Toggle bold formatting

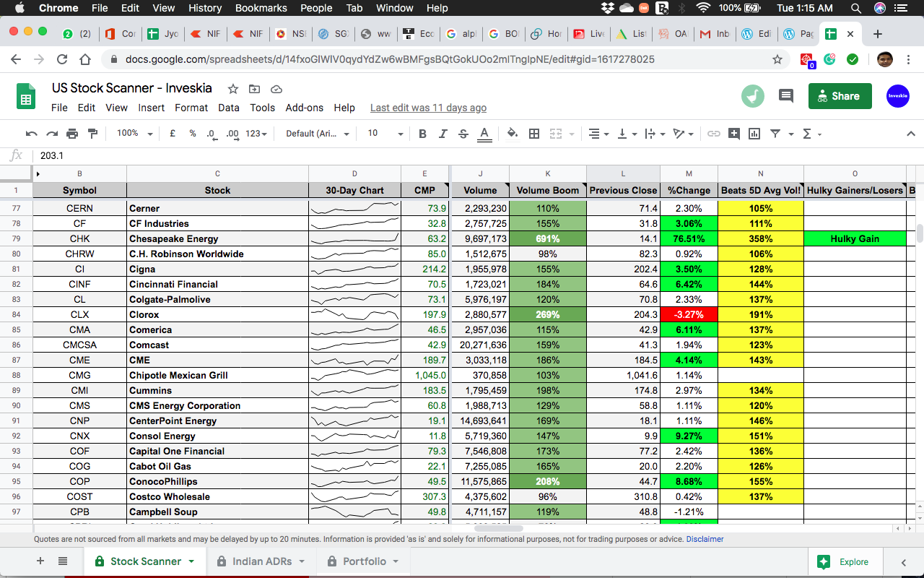point(423,134)
